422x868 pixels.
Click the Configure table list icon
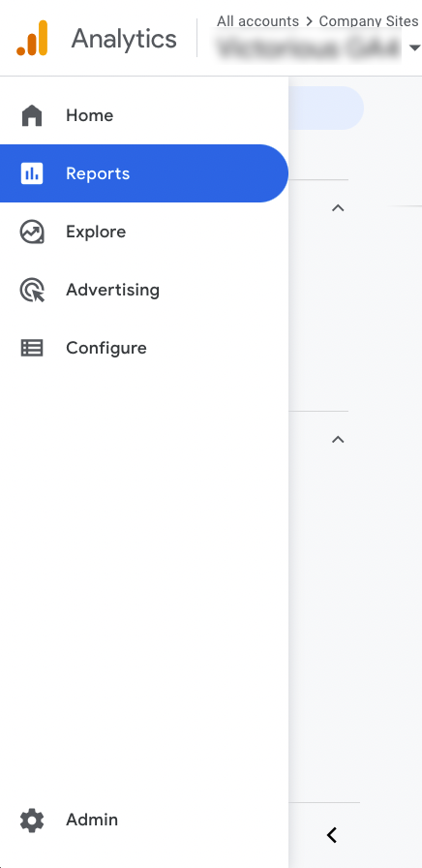pyautogui.click(x=32, y=348)
